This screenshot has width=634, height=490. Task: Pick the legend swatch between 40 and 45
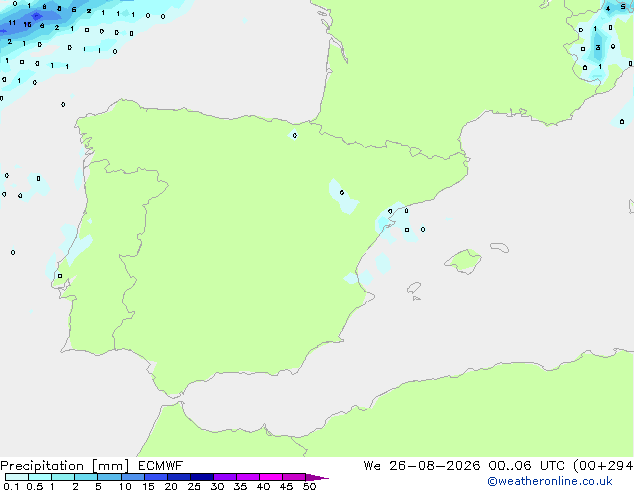(271, 477)
